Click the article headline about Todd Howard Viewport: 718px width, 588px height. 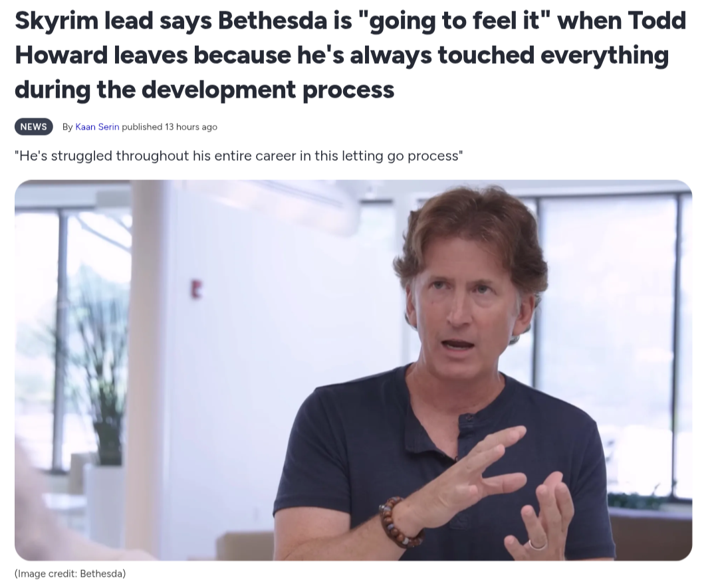351,55
